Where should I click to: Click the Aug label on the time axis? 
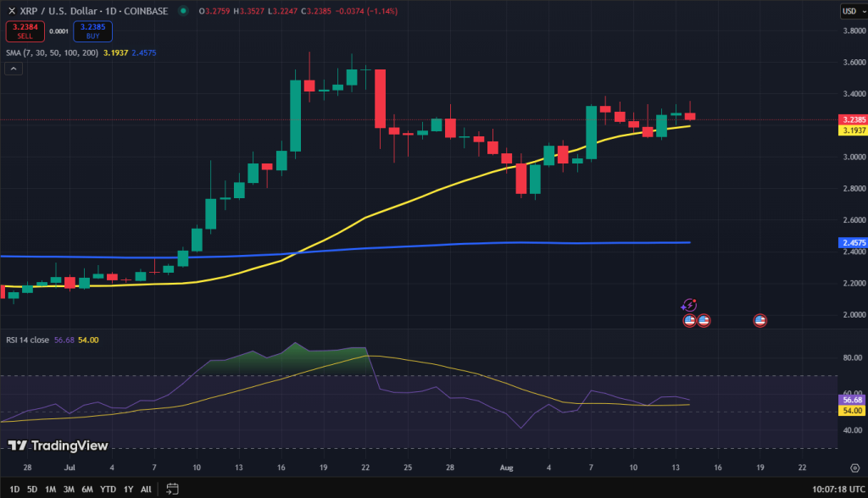pos(507,468)
